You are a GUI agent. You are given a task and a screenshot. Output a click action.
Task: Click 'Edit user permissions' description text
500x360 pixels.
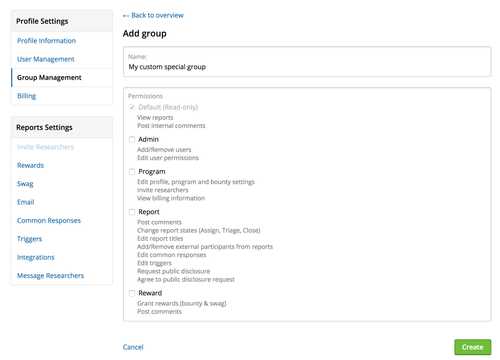168,158
